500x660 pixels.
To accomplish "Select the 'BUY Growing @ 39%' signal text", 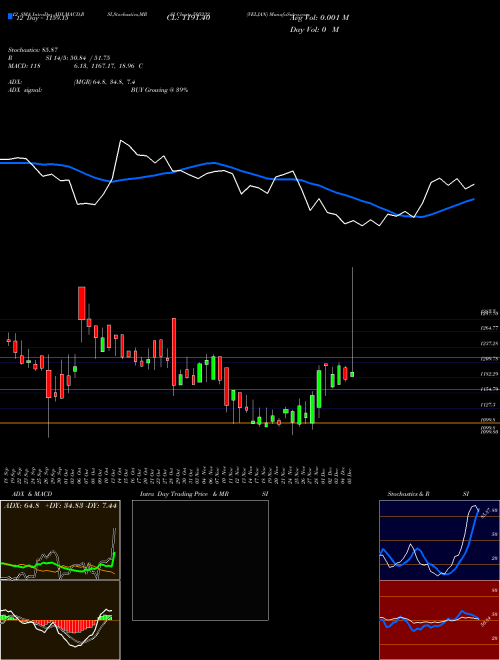I will tap(159, 90).
